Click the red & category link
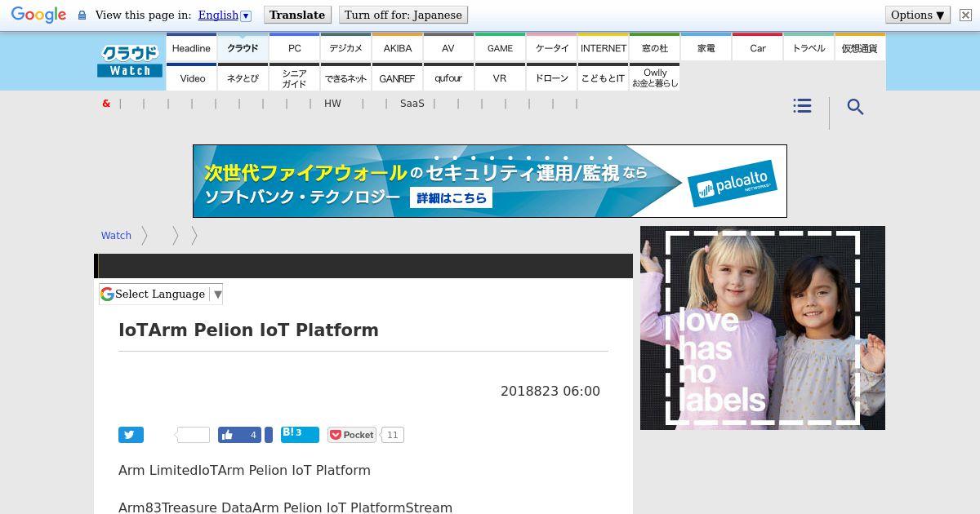Viewport: 980px width, 514px height. (x=106, y=104)
